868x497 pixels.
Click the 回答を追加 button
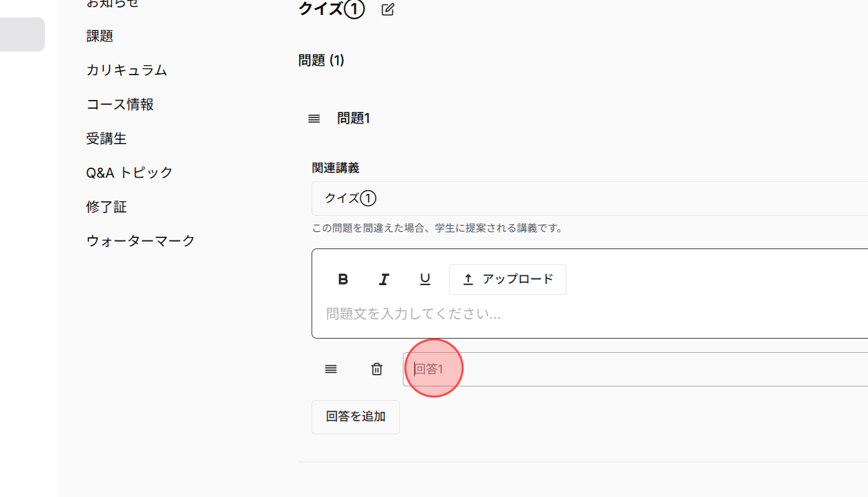coord(355,417)
